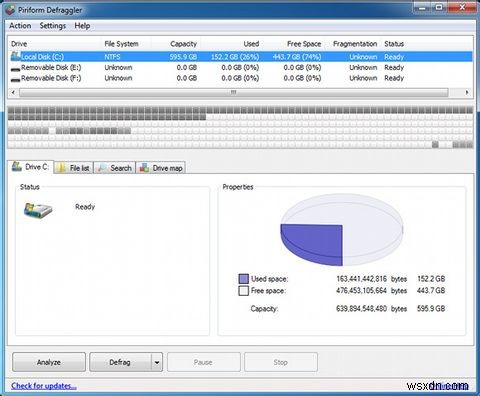Click the Pause button
The height and width of the screenshot is (396, 480).
(203, 362)
